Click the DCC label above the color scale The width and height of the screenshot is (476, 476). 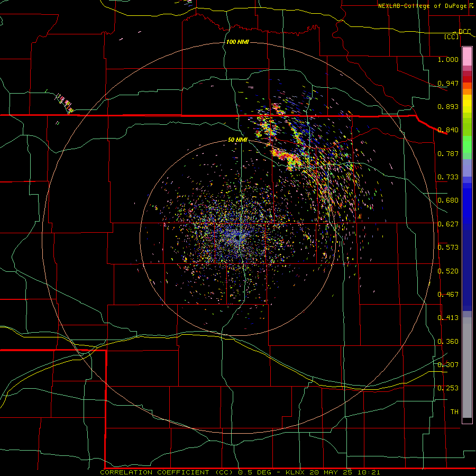coord(464,32)
